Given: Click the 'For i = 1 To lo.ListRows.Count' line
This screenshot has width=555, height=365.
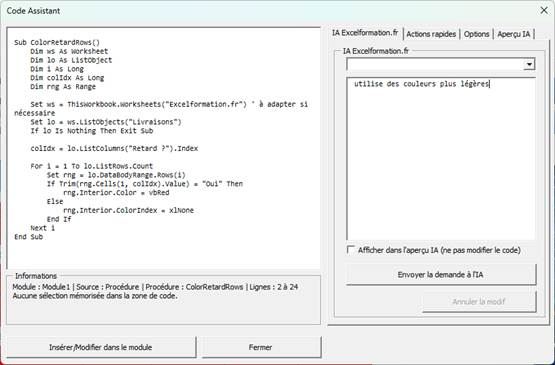Looking at the screenshot, I should coord(91,166).
